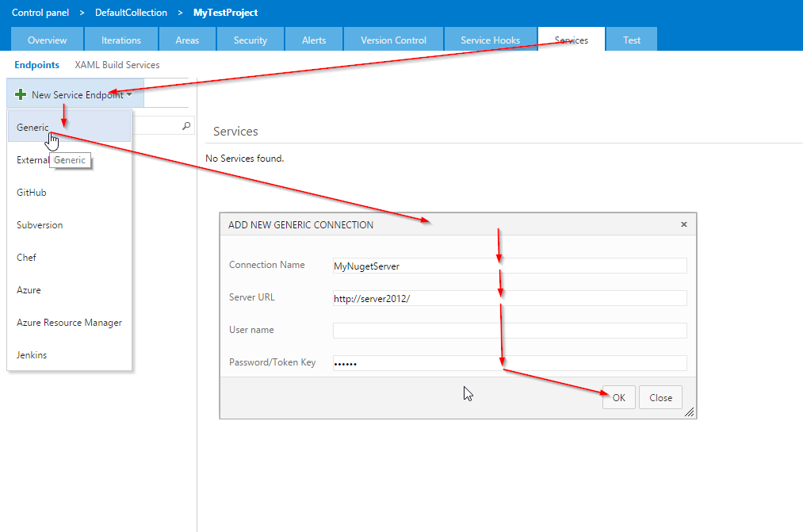Open DefaultCollection breadcrumb link
This screenshot has height=532, width=803.
[131, 13]
